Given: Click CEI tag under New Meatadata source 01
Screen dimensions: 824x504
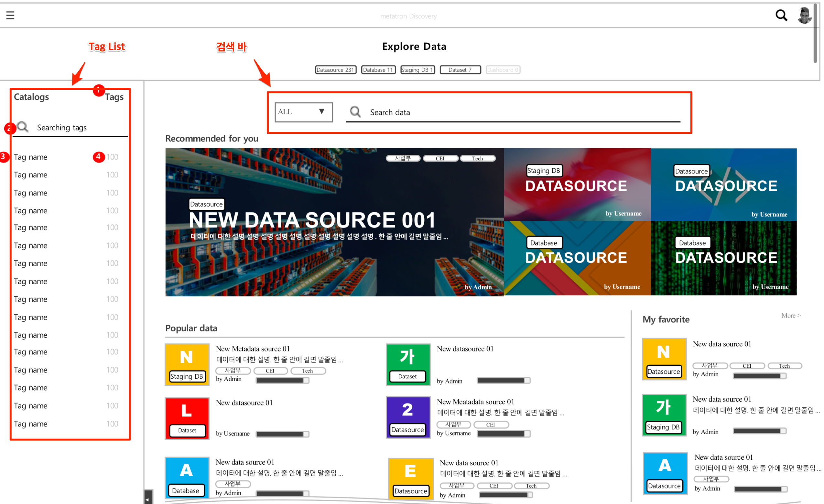Looking at the screenshot, I should 491,425.
